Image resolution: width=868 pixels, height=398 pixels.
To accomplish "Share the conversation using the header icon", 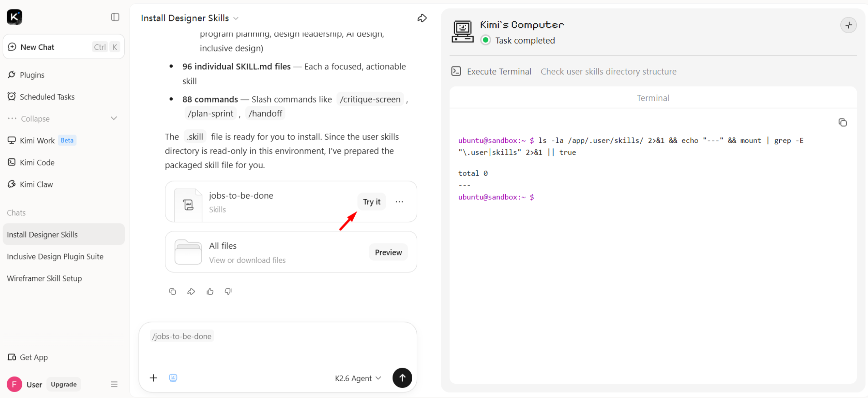I will point(422,18).
